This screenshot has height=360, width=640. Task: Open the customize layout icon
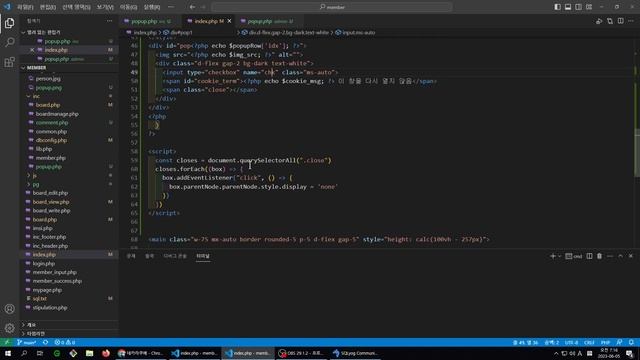(x=589, y=7)
